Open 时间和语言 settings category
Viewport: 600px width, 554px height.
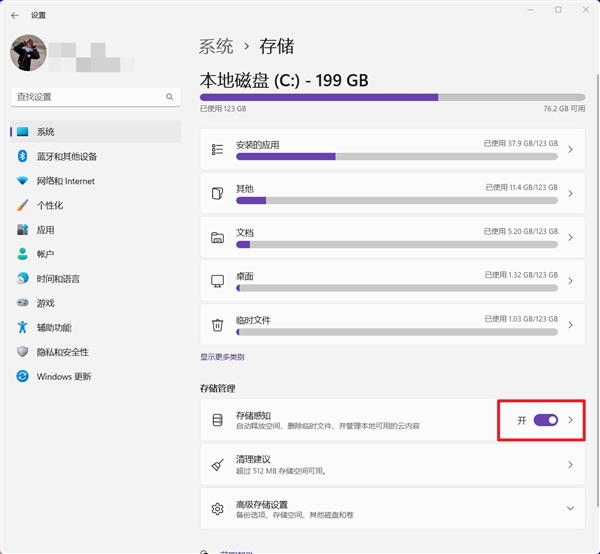click(58, 279)
